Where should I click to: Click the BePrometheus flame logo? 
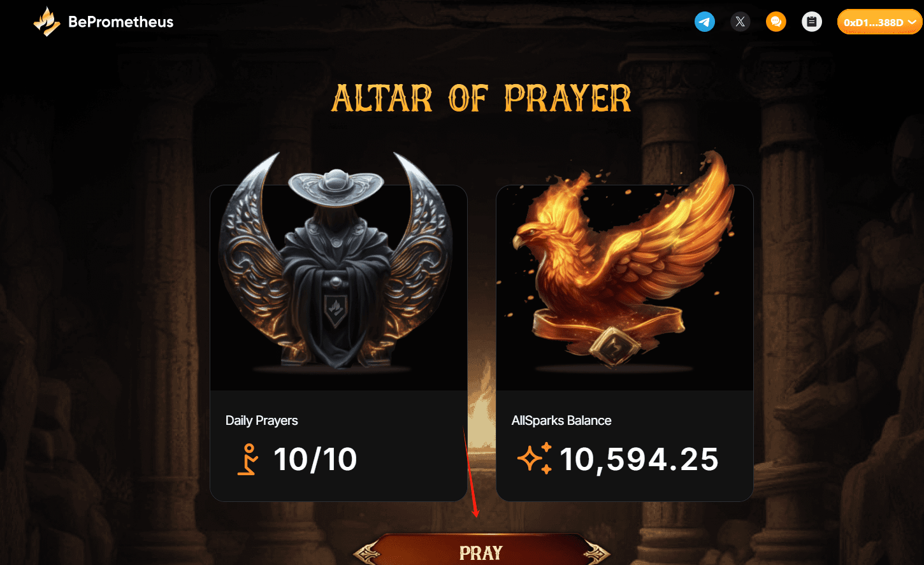click(47, 22)
